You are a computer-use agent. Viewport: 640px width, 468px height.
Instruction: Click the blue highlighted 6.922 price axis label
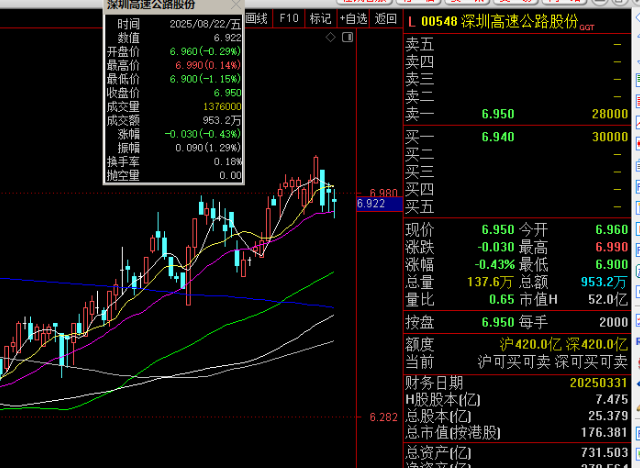[380, 204]
